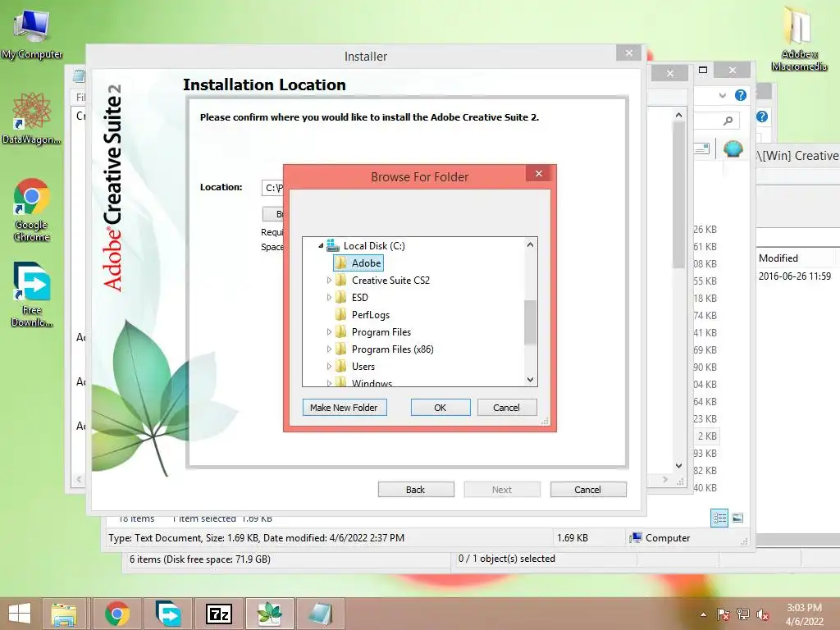
Task: Select Local Disk (C:) in the tree
Action: point(366,246)
